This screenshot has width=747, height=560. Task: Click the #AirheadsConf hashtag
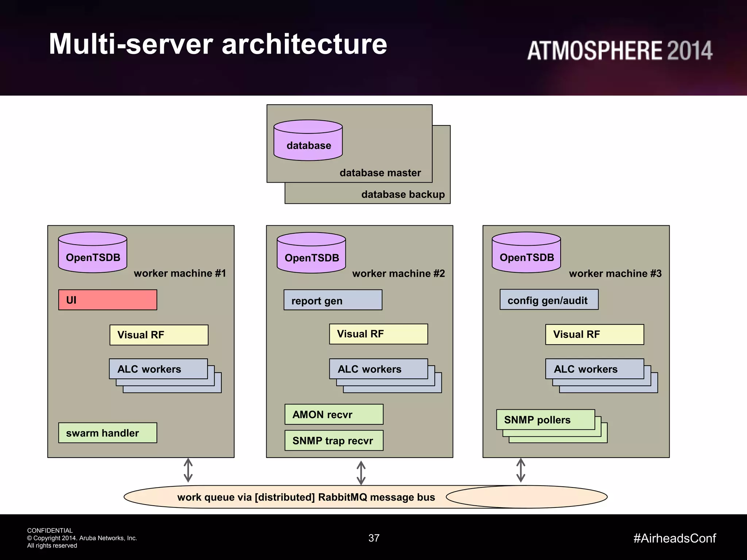pyautogui.click(x=674, y=538)
